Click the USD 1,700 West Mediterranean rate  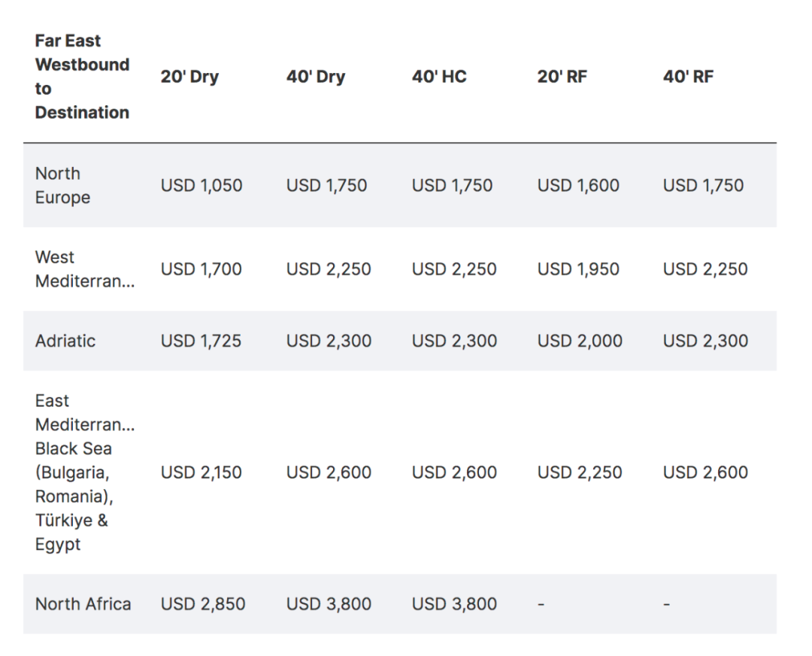201,269
